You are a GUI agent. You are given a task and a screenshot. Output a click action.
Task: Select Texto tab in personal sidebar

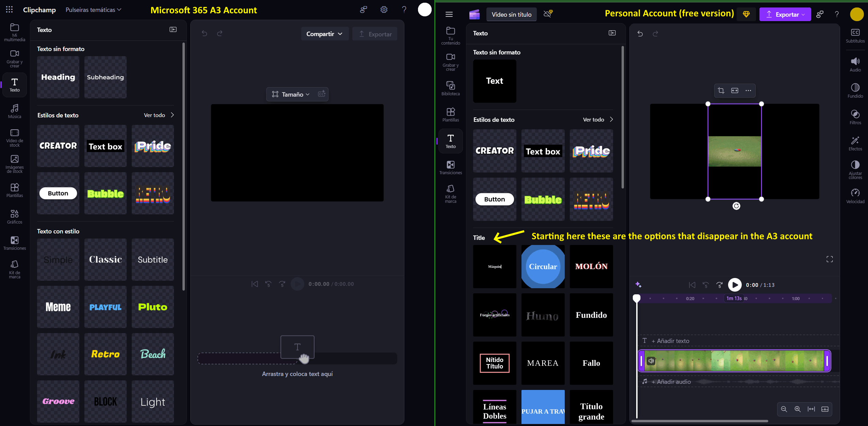coord(451,141)
